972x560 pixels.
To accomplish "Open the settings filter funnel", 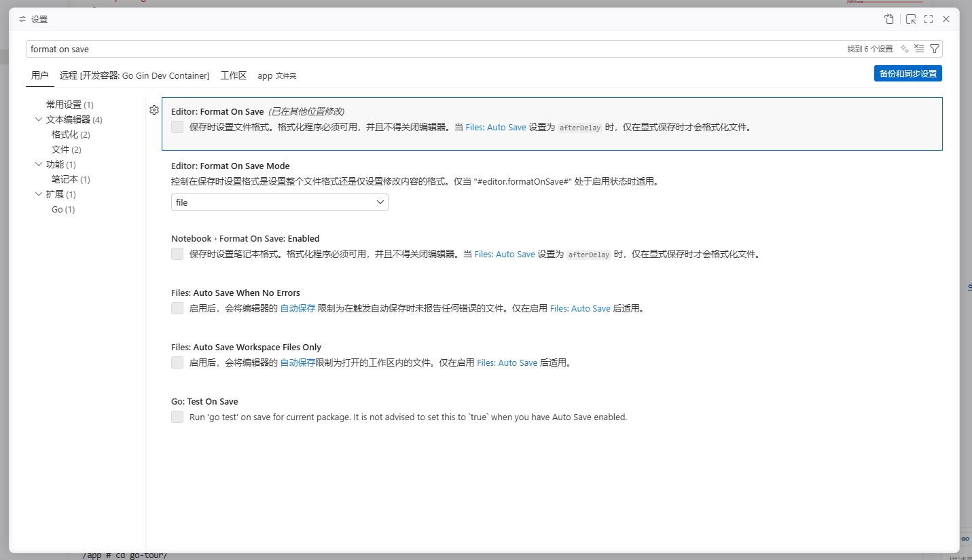I will pos(935,49).
